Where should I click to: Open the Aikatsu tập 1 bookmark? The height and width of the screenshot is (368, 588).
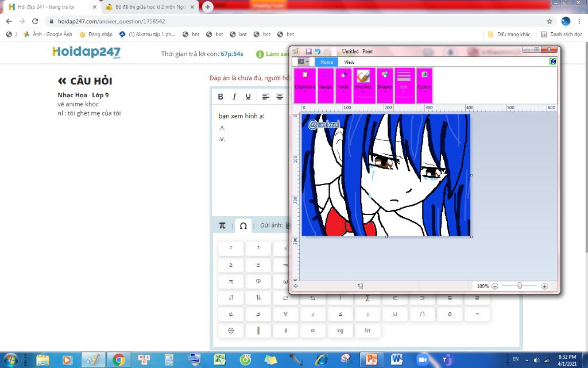pyautogui.click(x=148, y=34)
